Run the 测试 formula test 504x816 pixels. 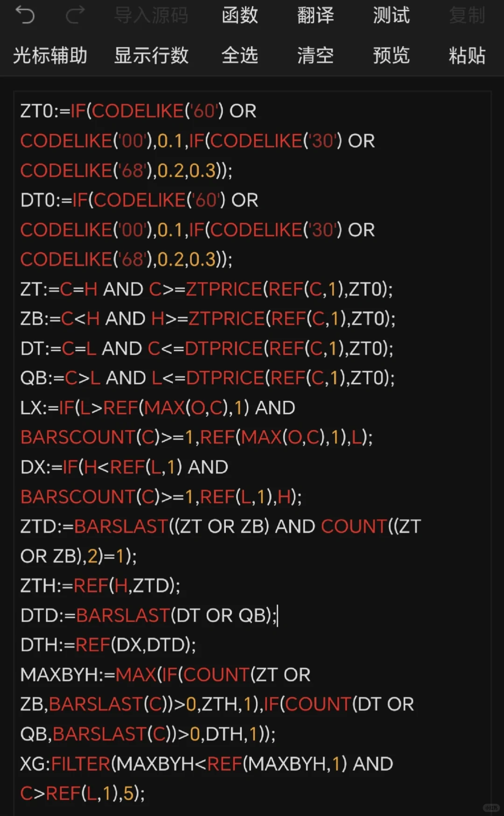coord(392,15)
